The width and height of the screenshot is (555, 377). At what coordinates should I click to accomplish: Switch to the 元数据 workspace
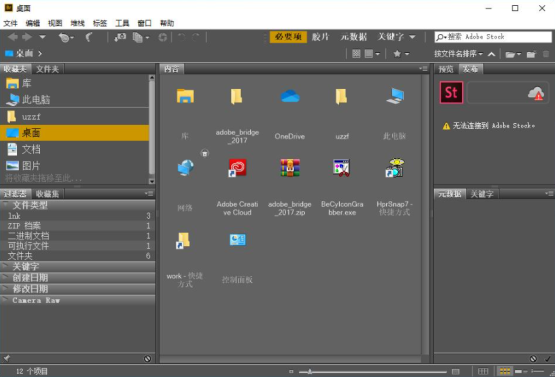354,37
